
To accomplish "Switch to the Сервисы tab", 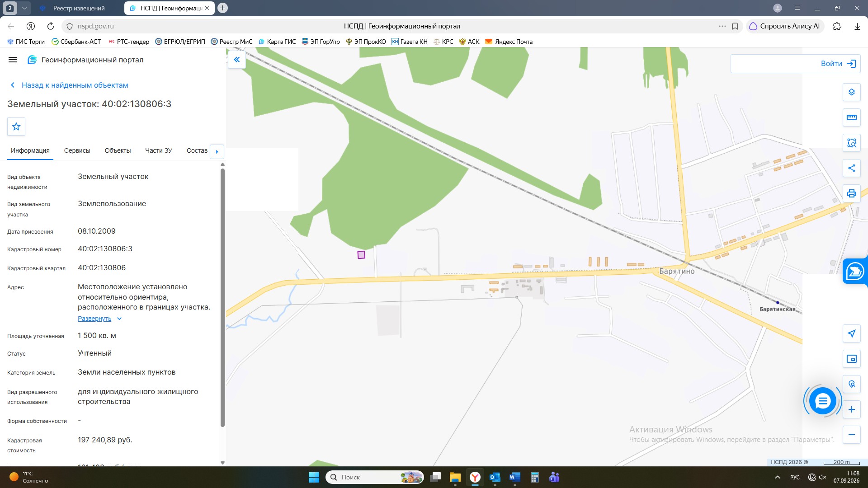I will 77,150.
